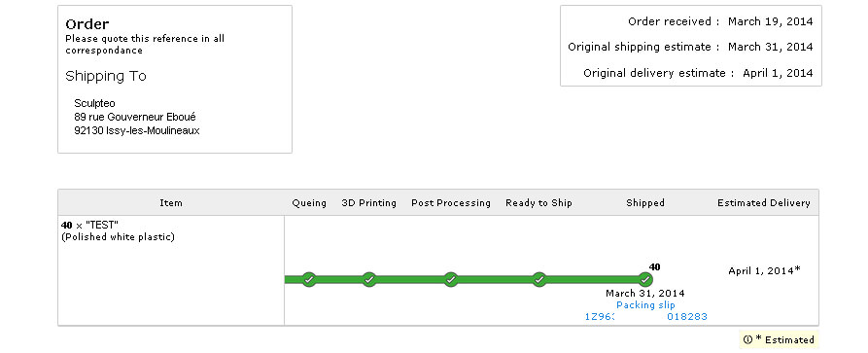Select the Post Processing checkmark marker
The width and height of the screenshot is (868, 353).
(x=451, y=279)
